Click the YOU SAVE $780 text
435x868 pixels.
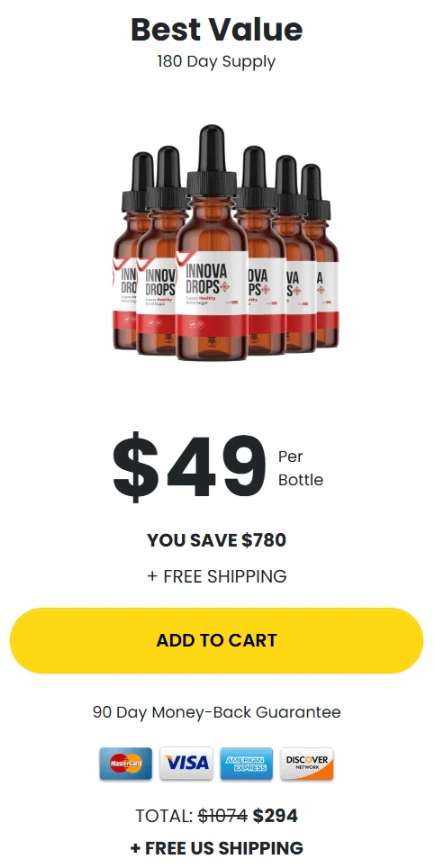(216, 540)
